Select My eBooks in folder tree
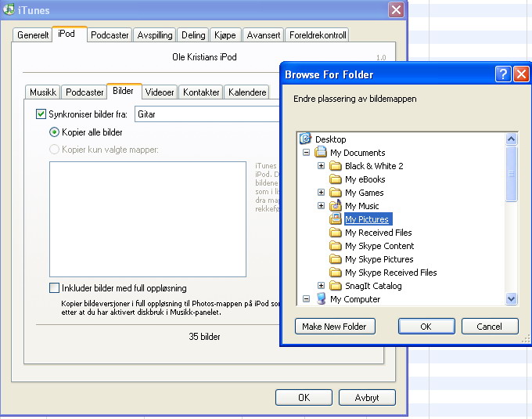Screen dimensions: 532x419 [365, 179]
